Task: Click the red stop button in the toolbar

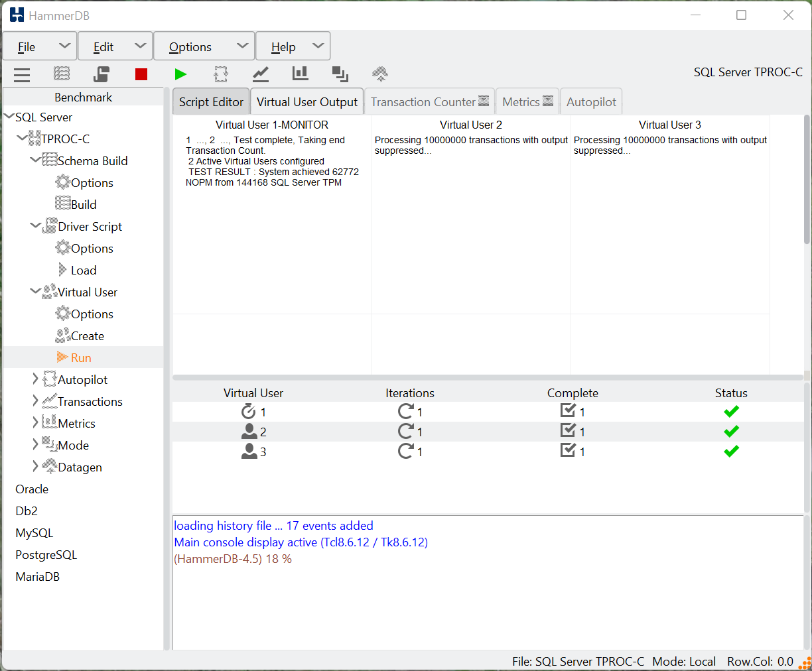Action: pyautogui.click(x=141, y=74)
